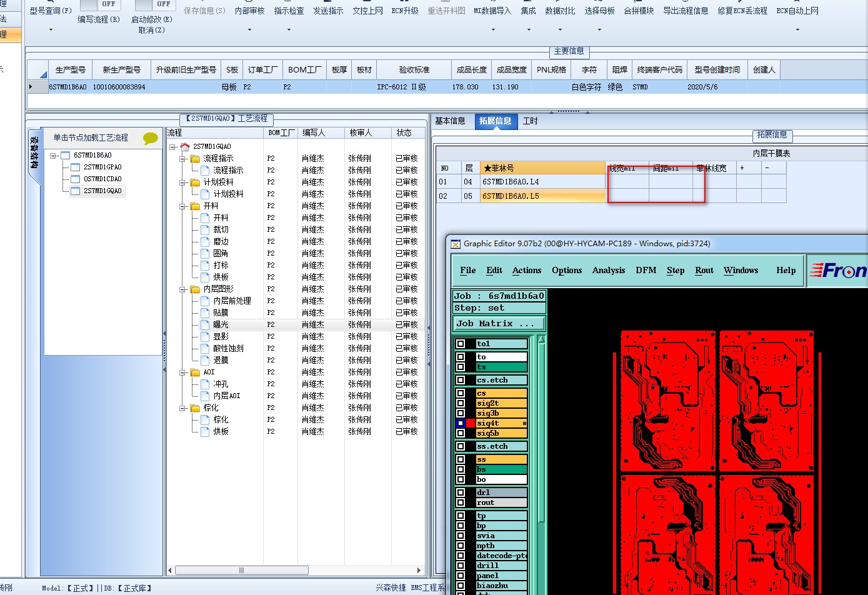The width and height of the screenshot is (868, 595).
Task: Collapse the 2S7MD1GQAO root in process tree
Action: coord(173,146)
